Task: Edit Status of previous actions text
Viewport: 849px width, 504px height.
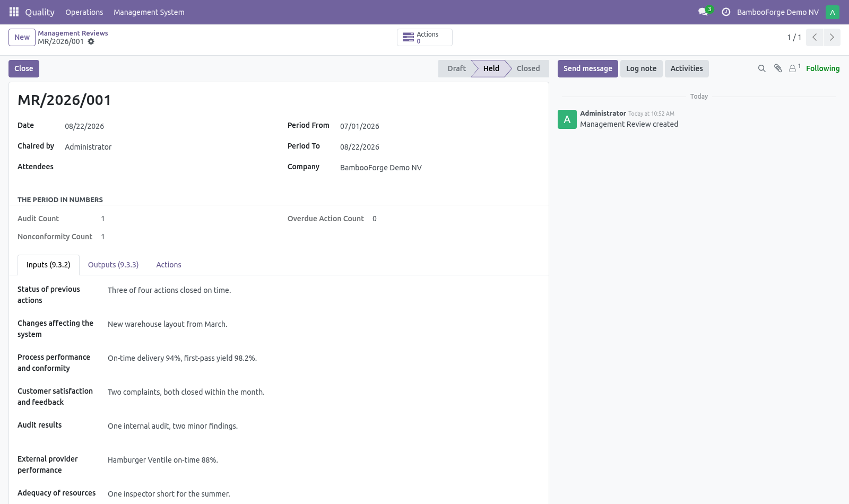Action: coord(324,290)
